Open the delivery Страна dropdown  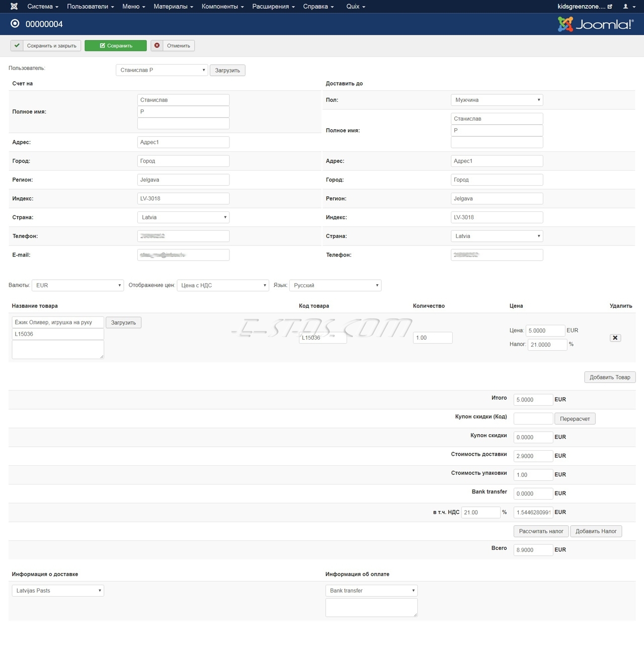pos(497,236)
